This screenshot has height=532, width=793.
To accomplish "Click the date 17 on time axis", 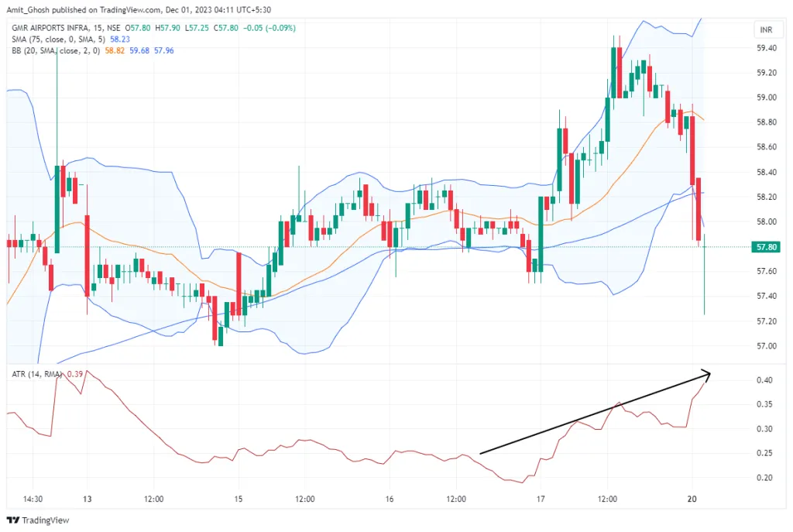I will (x=541, y=499).
